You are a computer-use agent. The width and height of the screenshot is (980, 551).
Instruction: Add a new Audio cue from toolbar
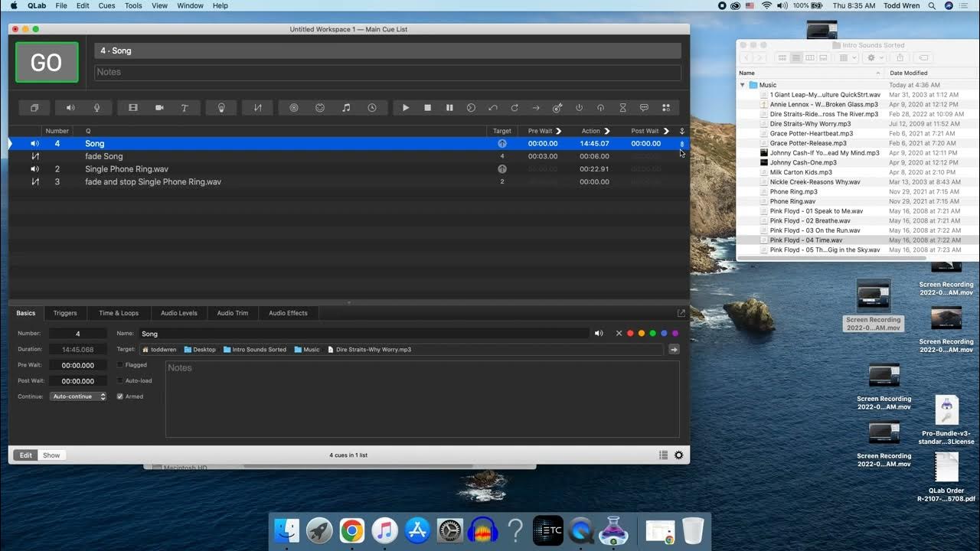pos(70,108)
